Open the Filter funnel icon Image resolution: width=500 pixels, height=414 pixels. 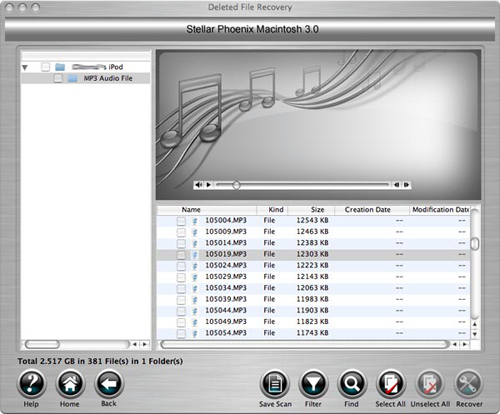coord(313,384)
